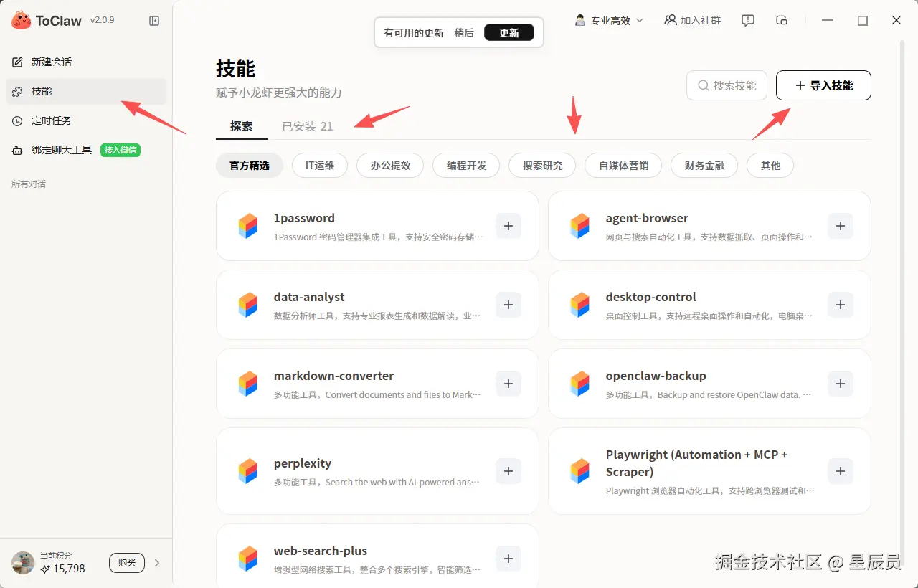Click the 购买 points button
Image resolution: width=918 pixels, height=588 pixels.
point(127,563)
